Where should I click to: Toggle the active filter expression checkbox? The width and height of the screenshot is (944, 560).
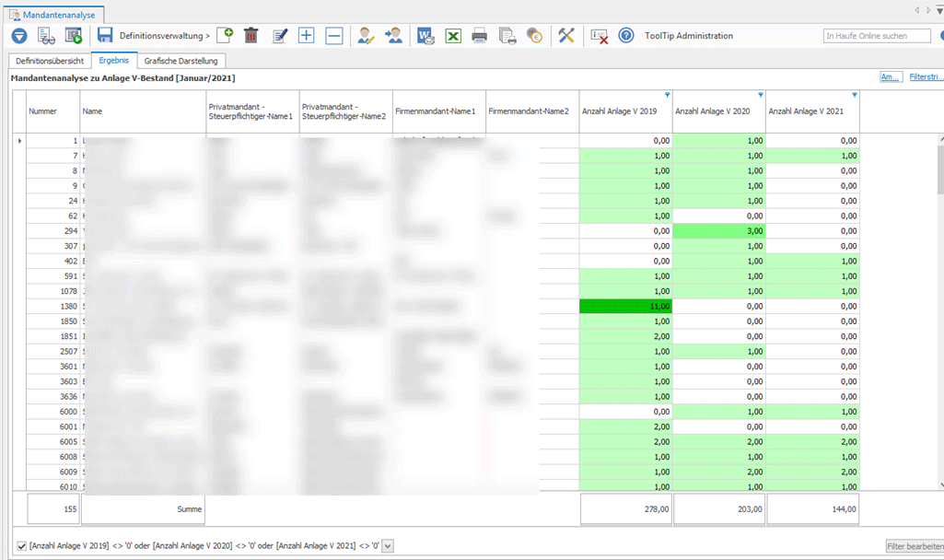tap(22, 545)
